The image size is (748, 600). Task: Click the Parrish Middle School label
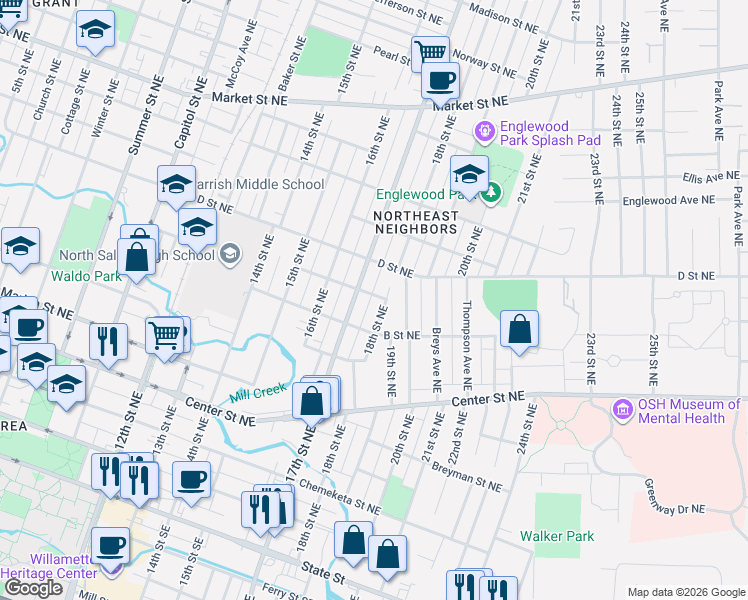[x=260, y=184]
